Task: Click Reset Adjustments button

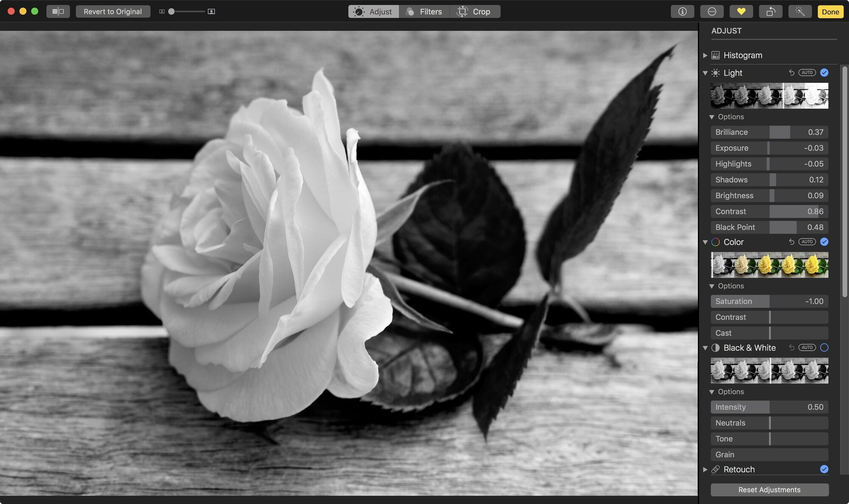Action: (769, 490)
